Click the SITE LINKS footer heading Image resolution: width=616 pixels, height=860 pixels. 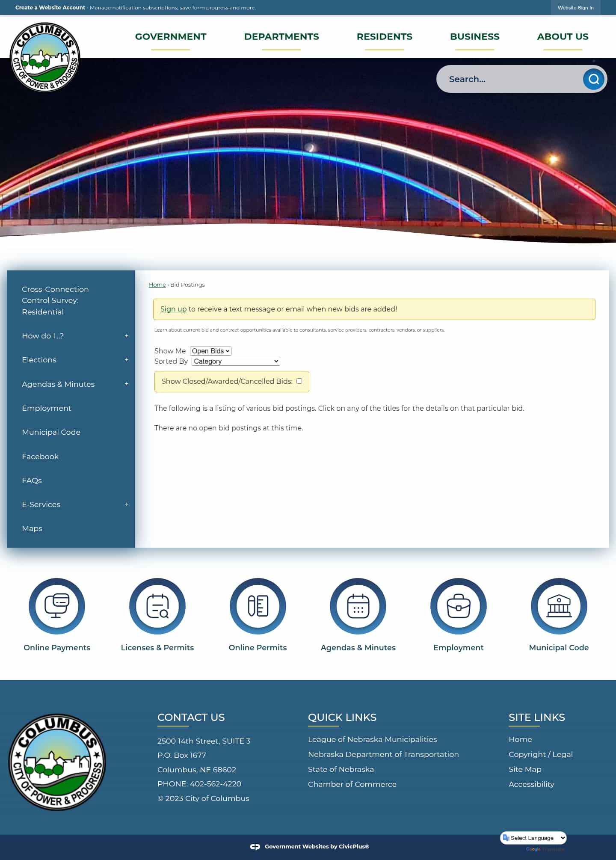(x=537, y=718)
